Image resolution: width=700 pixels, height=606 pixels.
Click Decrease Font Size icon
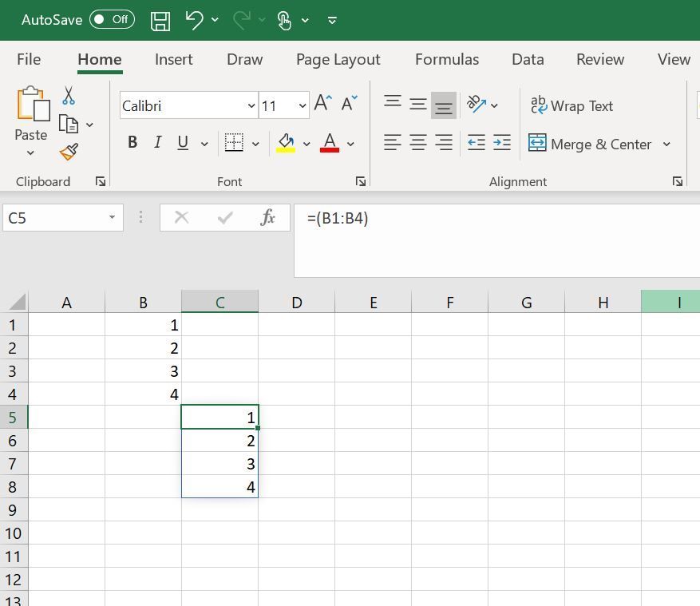coord(349,103)
